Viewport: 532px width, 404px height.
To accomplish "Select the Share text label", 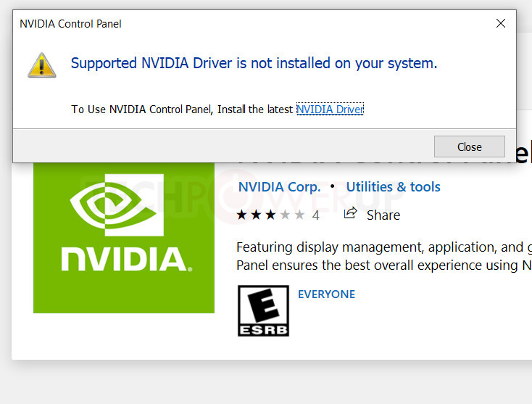I will [x=383, y=215].
